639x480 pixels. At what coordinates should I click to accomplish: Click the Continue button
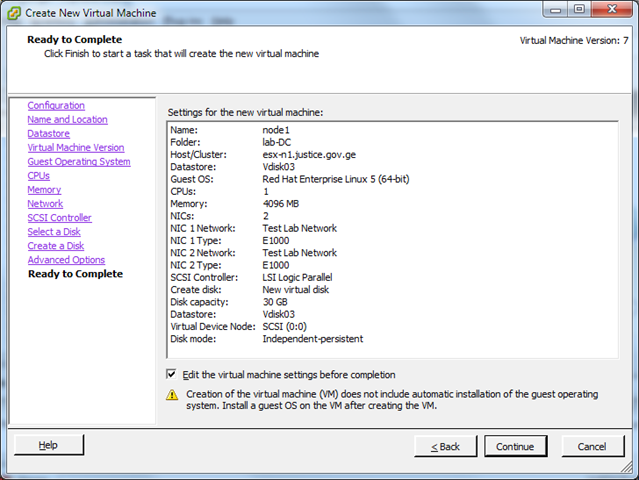[515, 446]
